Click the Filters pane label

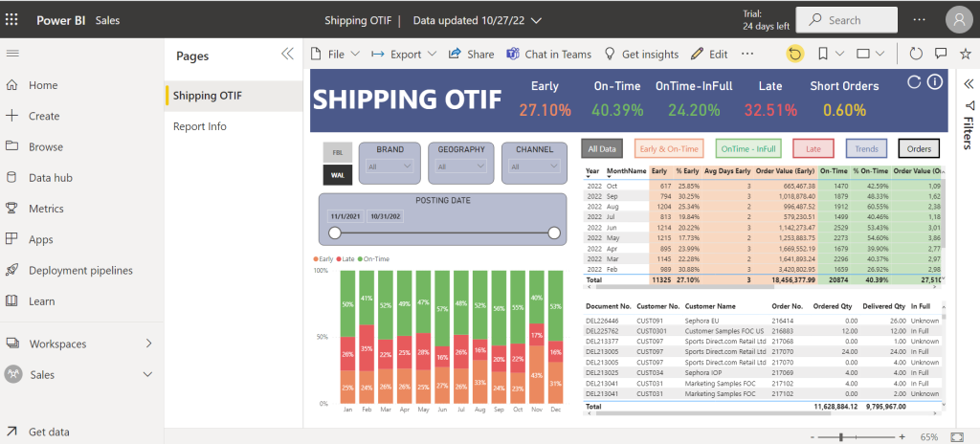pos(969,132)
